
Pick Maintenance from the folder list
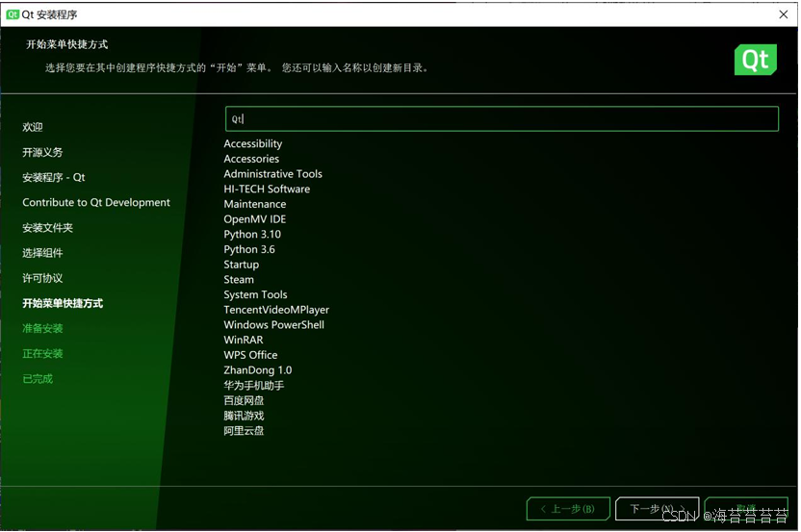point(255,204)
